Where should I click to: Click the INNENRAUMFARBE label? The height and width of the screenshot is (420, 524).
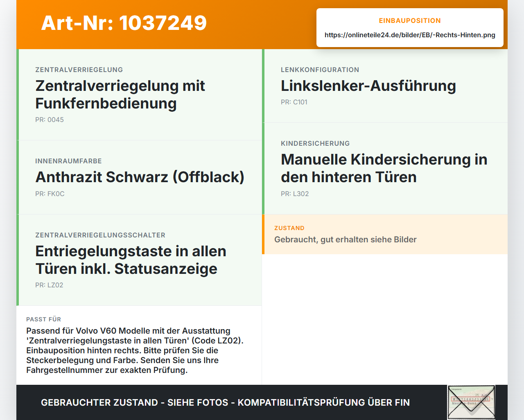[x=68, y=161]
